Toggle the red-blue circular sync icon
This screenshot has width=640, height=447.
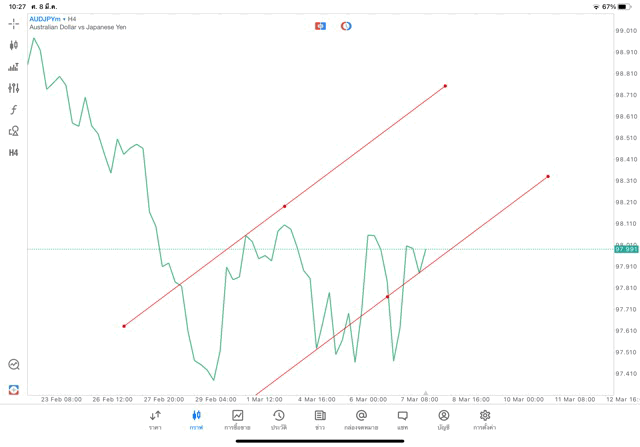tap(346, 26)
